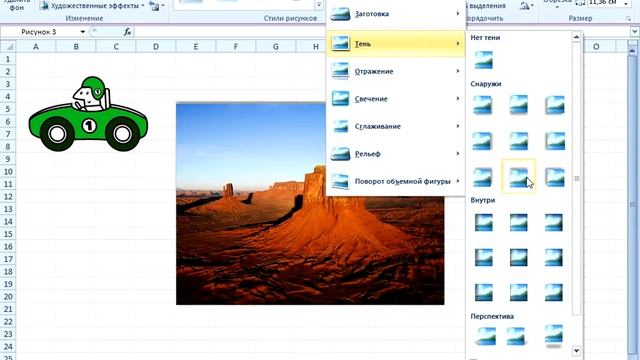Image resolution: width=640 pixels, height=360 pixels.
Task: Apply inner shadow top
Action: coord(518,222)
